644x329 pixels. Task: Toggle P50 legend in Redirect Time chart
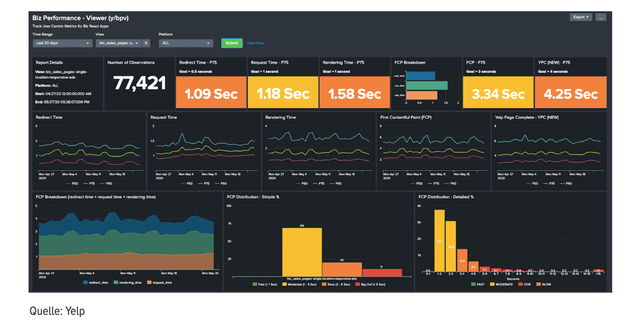pos(72,184)
